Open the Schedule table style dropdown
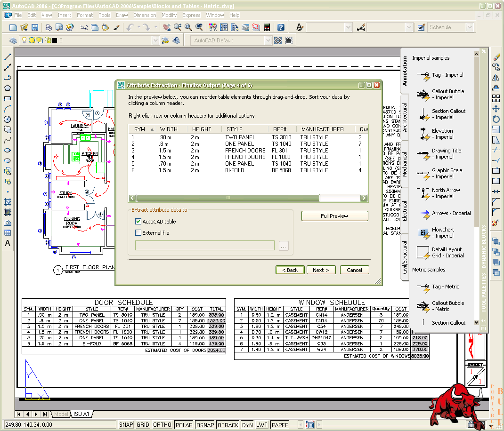Screen dimensions: 504x431 (470, 27)
